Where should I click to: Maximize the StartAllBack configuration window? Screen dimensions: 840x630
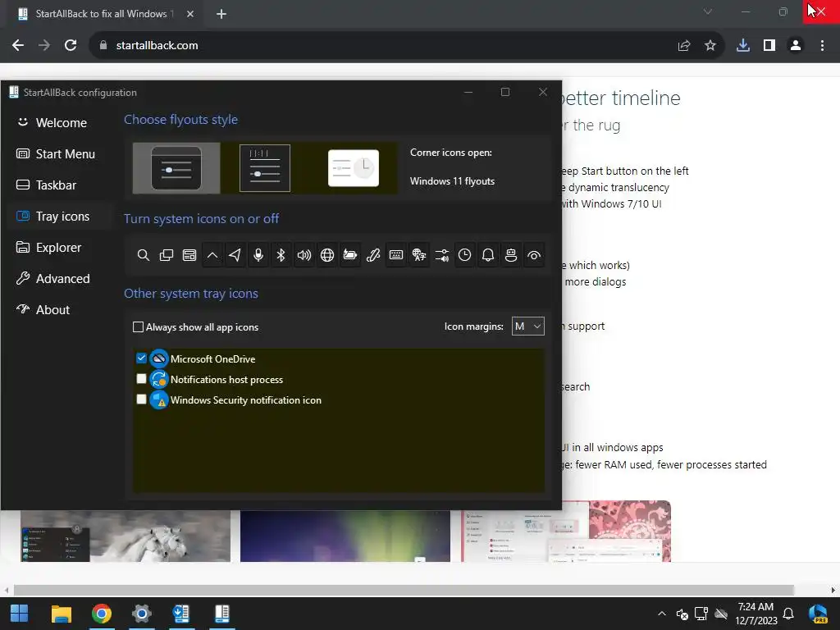coord(505,92)
